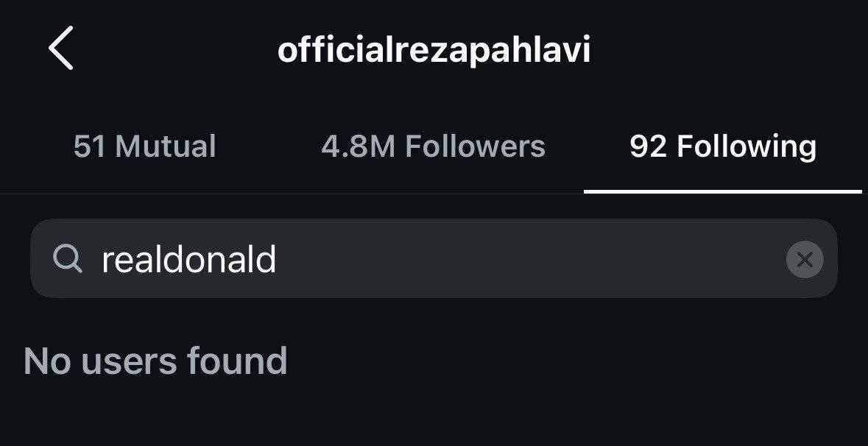Tap the circular gray X in search bar
868x446 pixels.
point(805,259)
